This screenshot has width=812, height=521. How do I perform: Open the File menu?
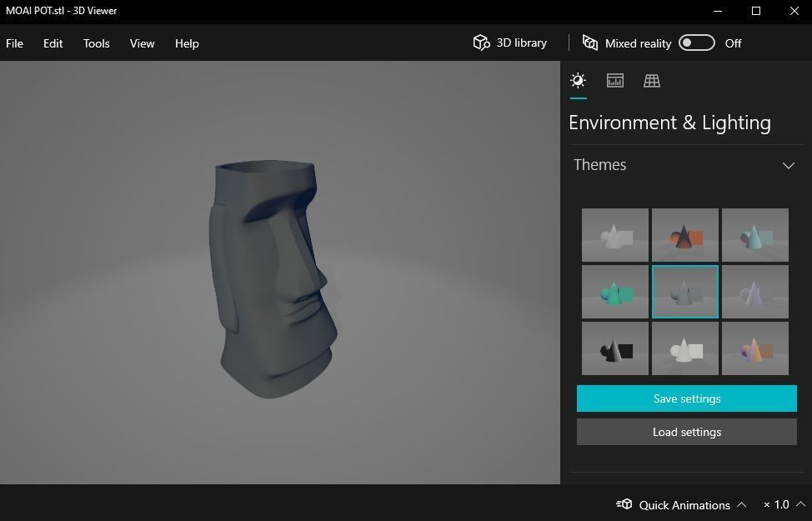click(x=14, y=43)
